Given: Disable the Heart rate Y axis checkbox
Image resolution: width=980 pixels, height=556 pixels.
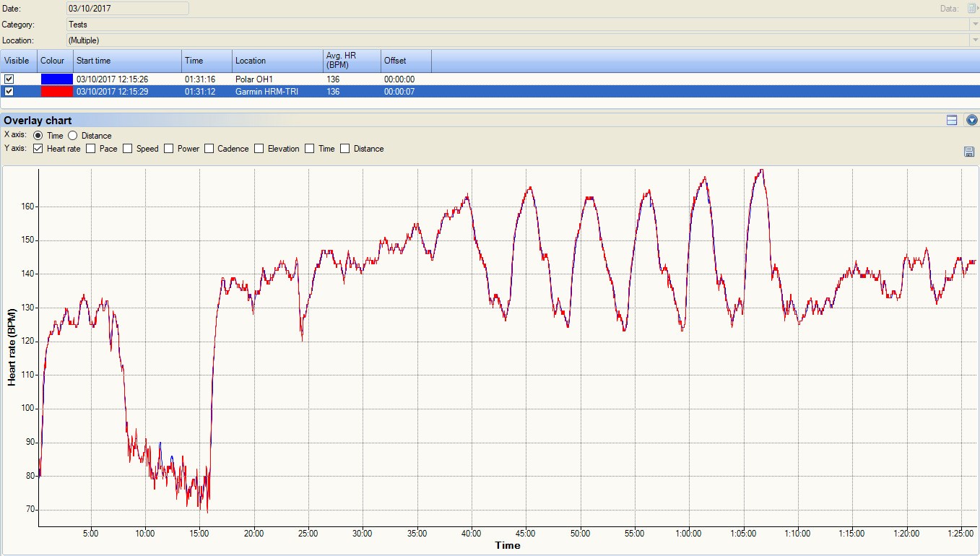Looking at the screenshot, I should 38,149.
